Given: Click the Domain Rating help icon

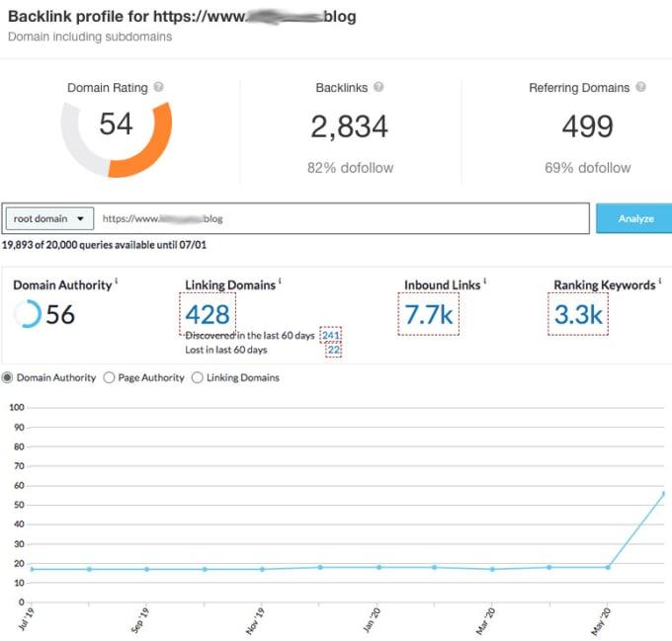Looking at the screenshot, I should 159,88.
